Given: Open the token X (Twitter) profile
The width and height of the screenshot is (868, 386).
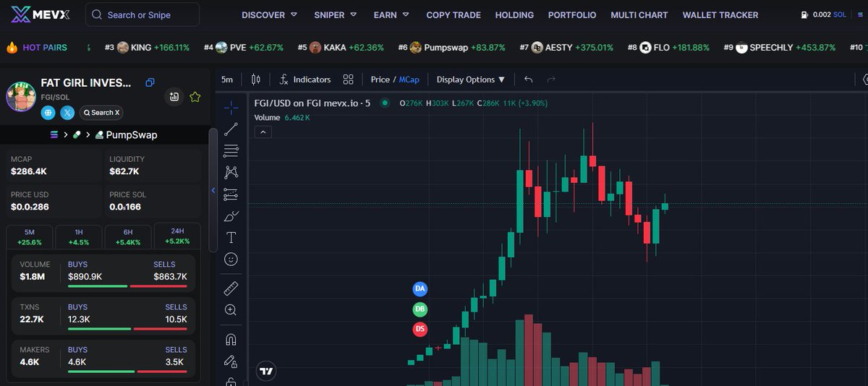Looking at the screenshot, I should click(67, 112).
